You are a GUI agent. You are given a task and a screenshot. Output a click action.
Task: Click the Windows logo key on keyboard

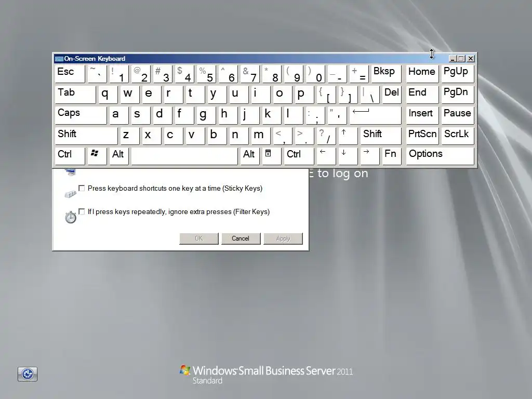tap(97, 156)
